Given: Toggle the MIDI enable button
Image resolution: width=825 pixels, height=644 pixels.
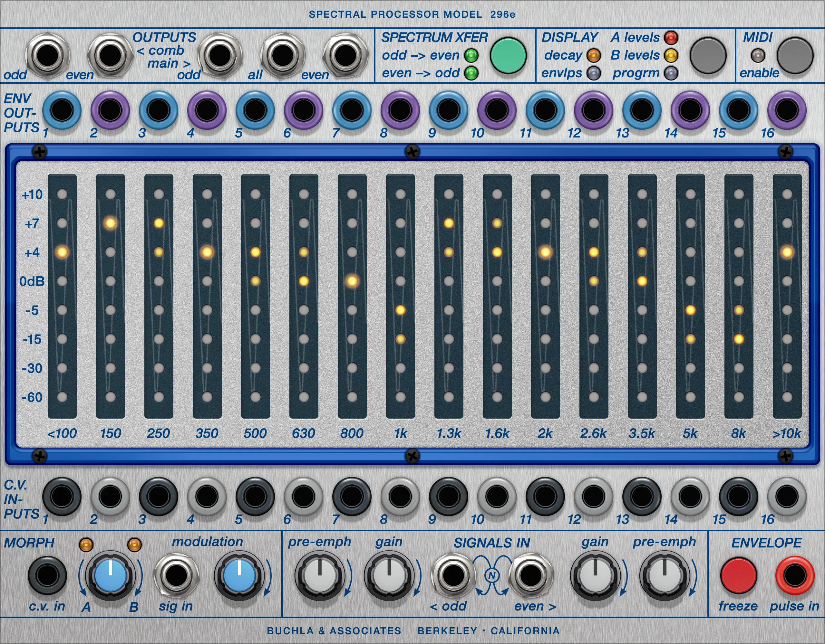Looking at the screenshot, I should pyautogui.click(x=795, y=55).
